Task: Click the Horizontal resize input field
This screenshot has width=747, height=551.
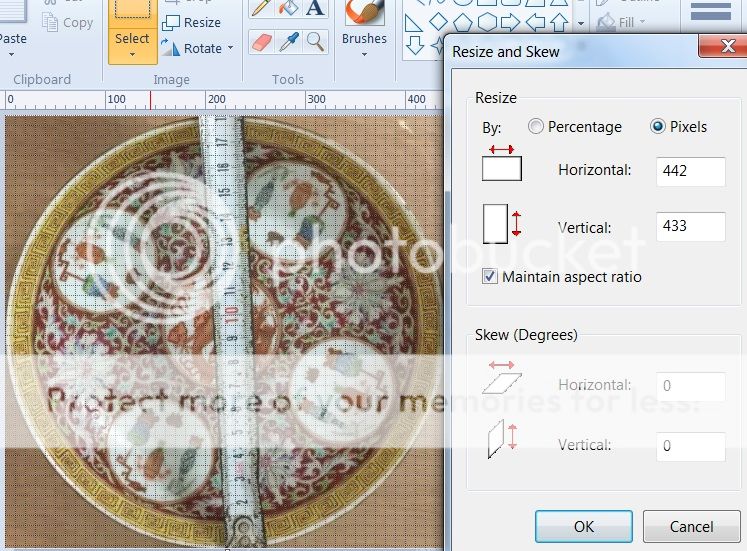Action: (690, 171)
